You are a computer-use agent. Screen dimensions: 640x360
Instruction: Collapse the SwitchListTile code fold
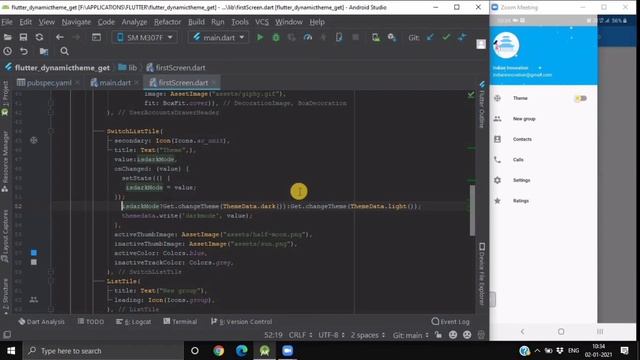pos(51,131)
